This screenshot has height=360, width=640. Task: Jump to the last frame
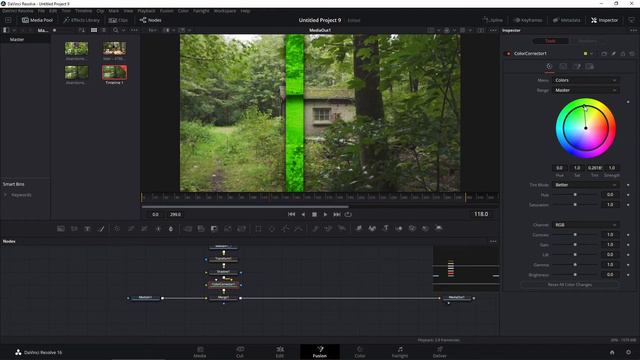(x=337, y=214)
